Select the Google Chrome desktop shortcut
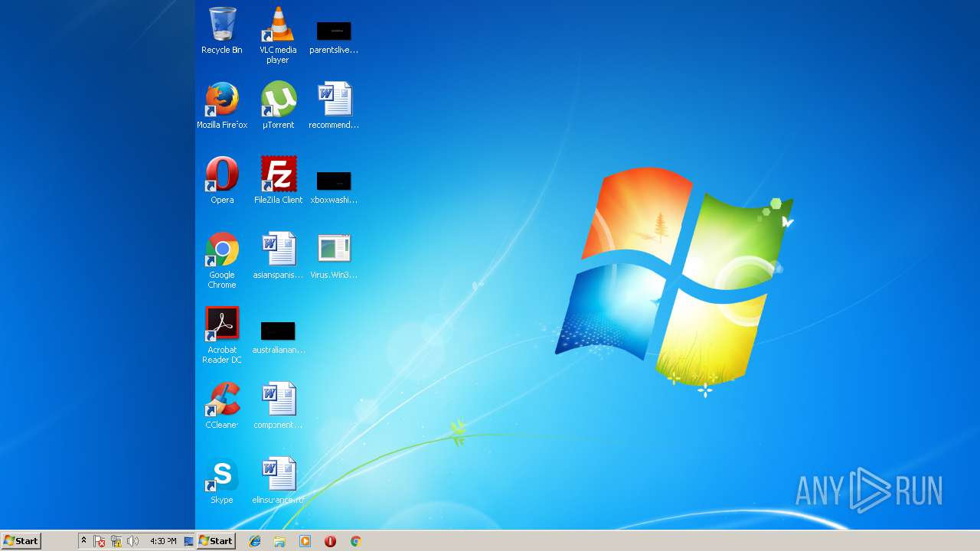The image size is (980, 551). coord(222,259)
